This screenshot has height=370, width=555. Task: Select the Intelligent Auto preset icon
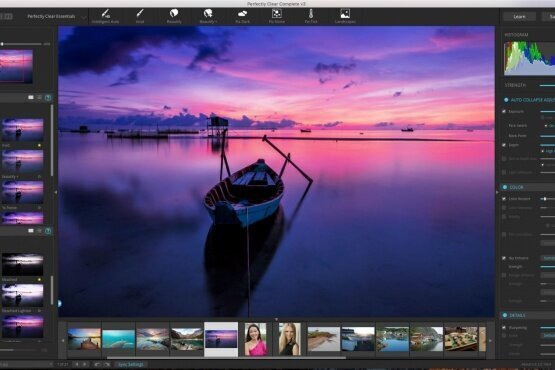(x=105, y=13)
